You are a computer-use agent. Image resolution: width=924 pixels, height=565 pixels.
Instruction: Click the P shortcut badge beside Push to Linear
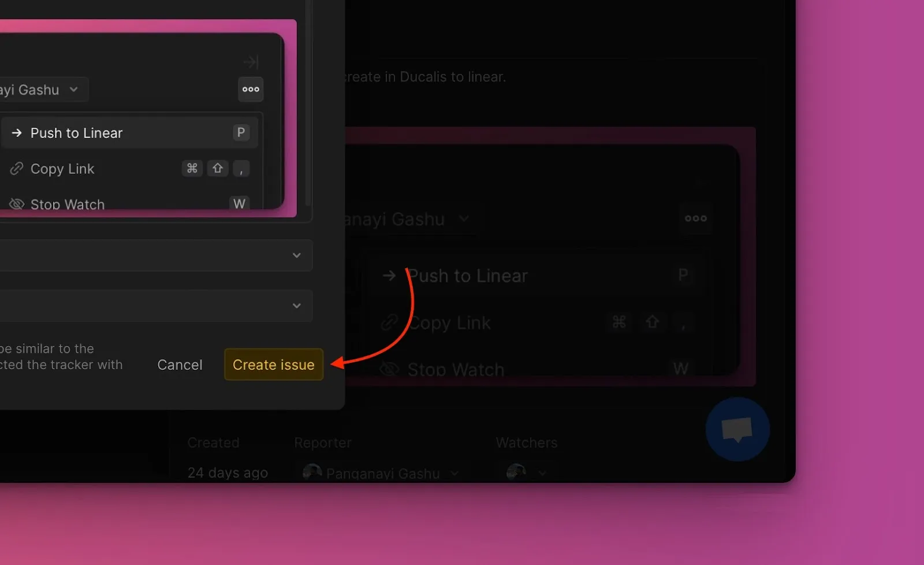(x=241, y=132)
